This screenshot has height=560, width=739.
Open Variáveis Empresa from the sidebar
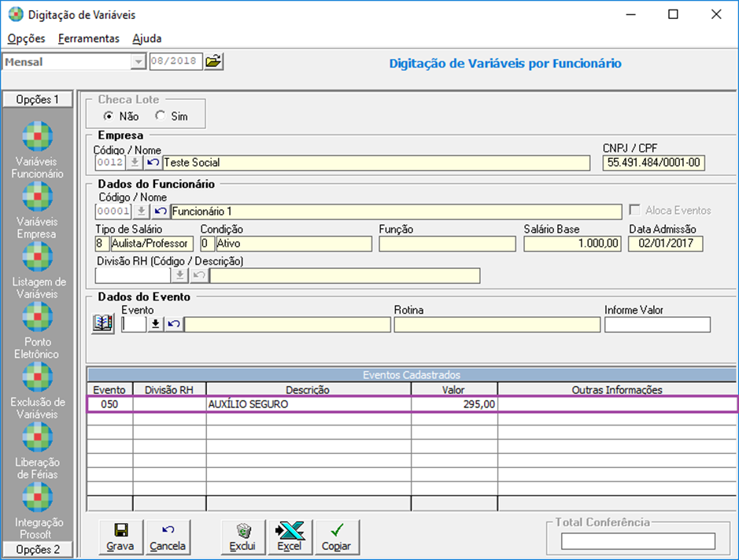pyautogui.click(x=37, y=211)
